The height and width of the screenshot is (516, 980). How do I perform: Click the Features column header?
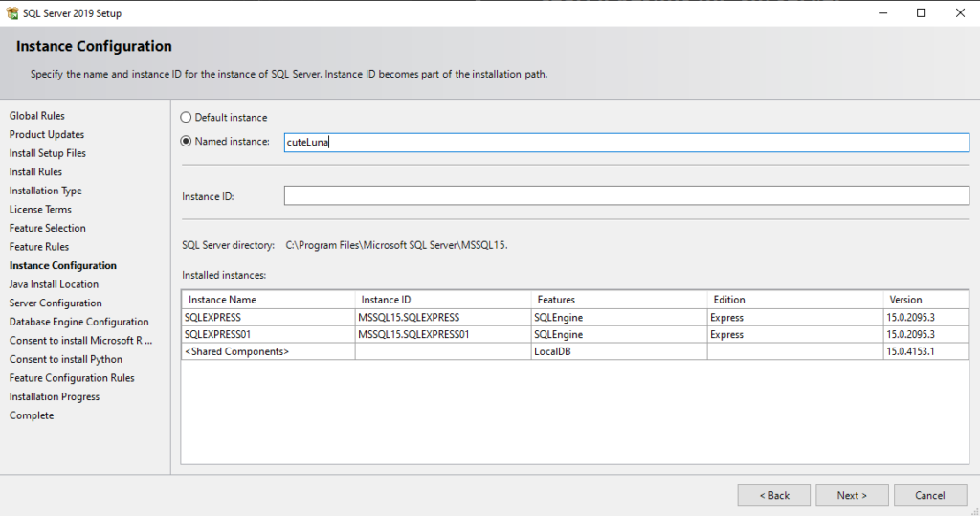click(618, 300)
